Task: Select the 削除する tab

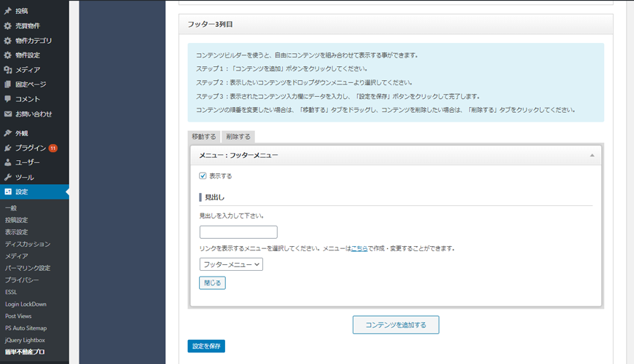Action: pyautogui.click(x=238, y=137)
